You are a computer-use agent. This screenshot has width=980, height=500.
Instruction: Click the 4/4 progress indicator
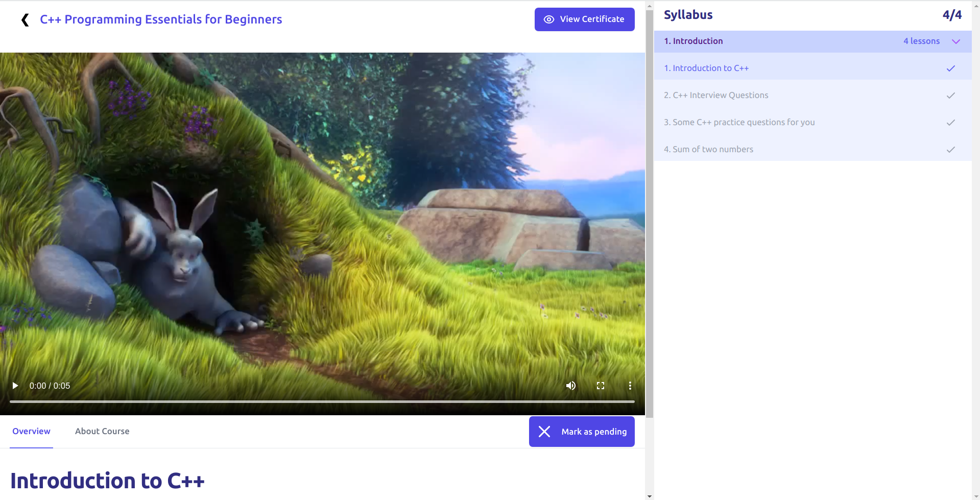pyautogui.click(x=952, y=15)
